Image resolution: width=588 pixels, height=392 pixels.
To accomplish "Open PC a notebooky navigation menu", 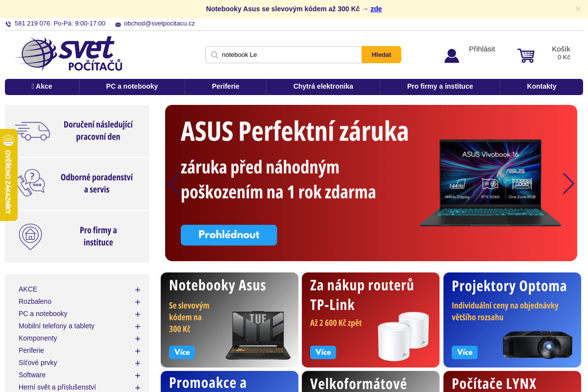I will coord(132,87).
